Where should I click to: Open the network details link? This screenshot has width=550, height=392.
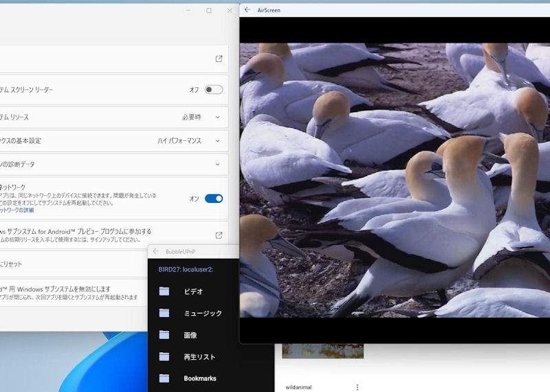tap(16, 210)
